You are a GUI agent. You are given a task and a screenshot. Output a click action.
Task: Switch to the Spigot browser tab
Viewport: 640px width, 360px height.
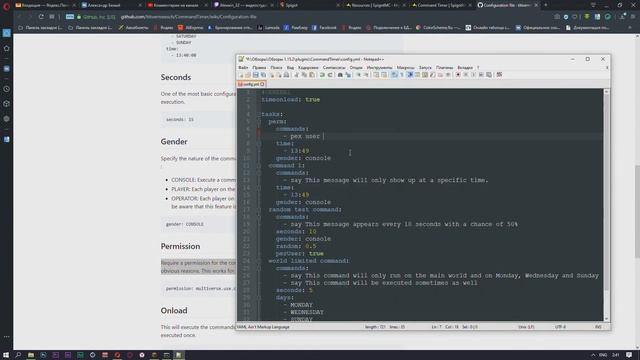pos(309,5)
